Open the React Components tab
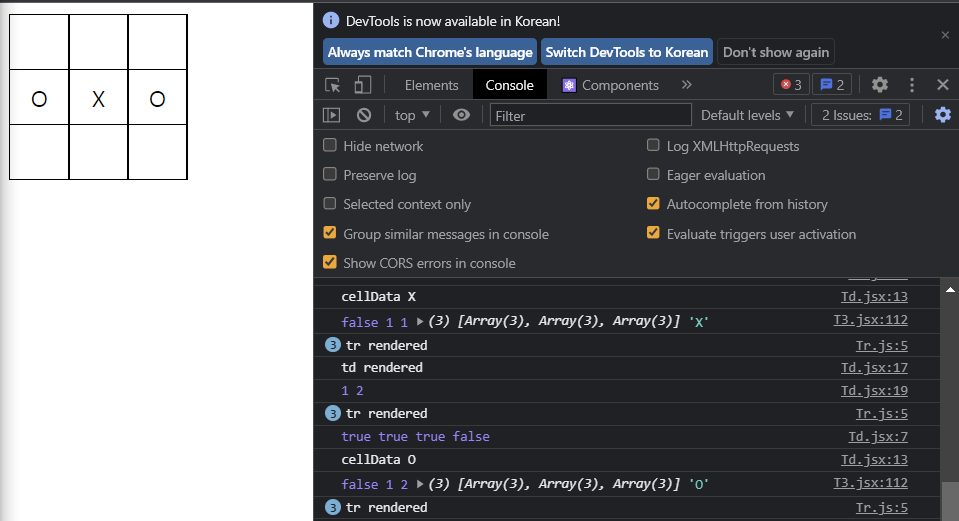The width and height of the screenshot is (959, 521). click(610, 85)
